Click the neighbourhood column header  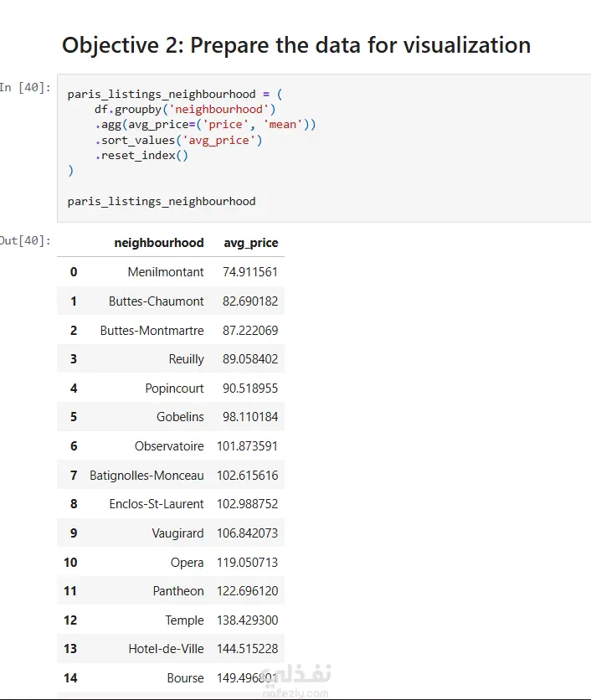159,243
